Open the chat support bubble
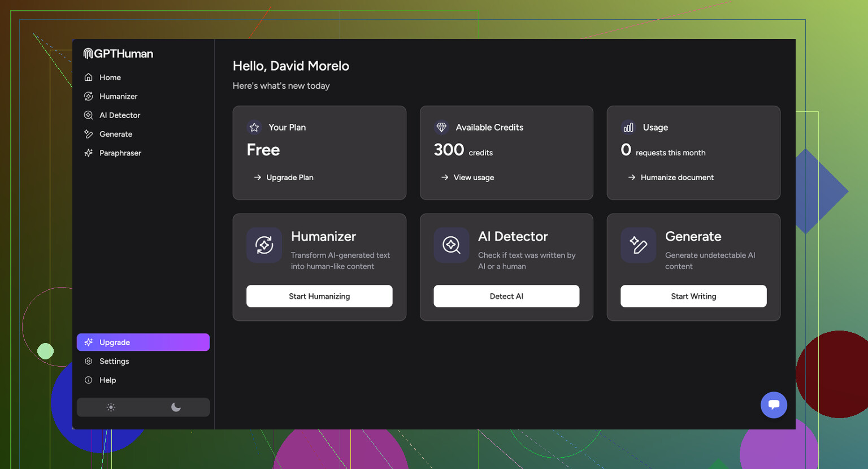 click(774, 405)
